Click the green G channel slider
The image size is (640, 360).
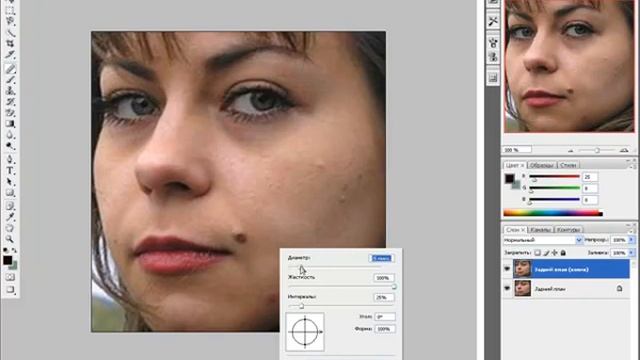click(x=555, y=189)
